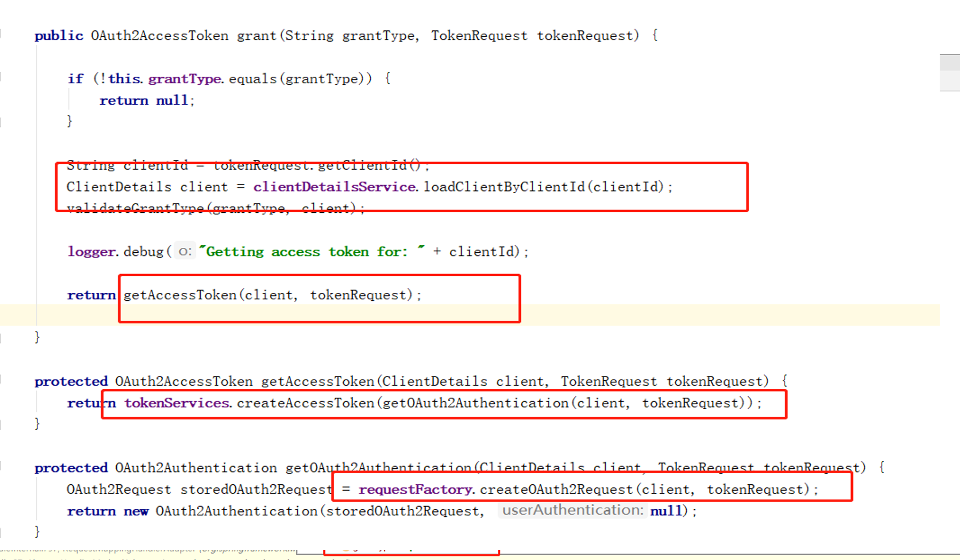Click "getAccessToken(client, tokenRequest)" in grant's return statement
Image resolution: width=960 pixels, height=560 pixels.
268,295
